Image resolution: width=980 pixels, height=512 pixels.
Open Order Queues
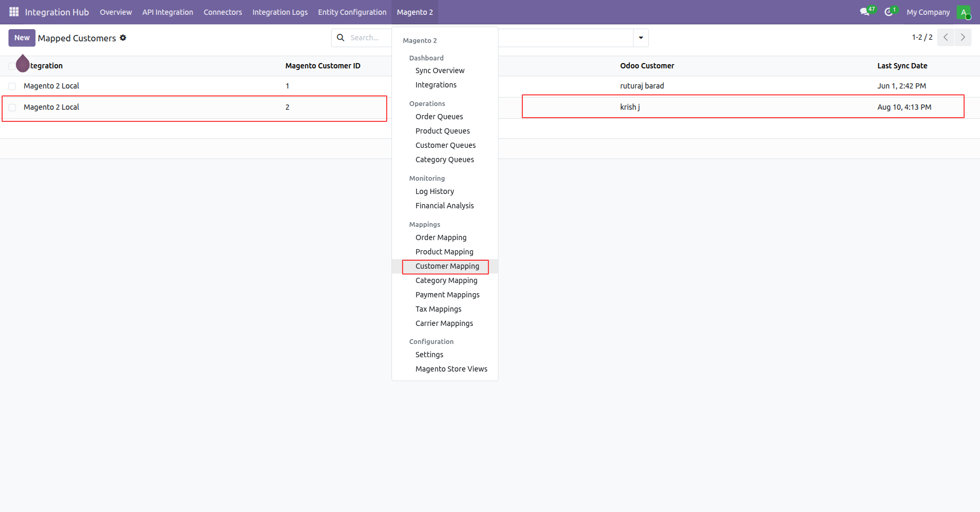point(445,117)
